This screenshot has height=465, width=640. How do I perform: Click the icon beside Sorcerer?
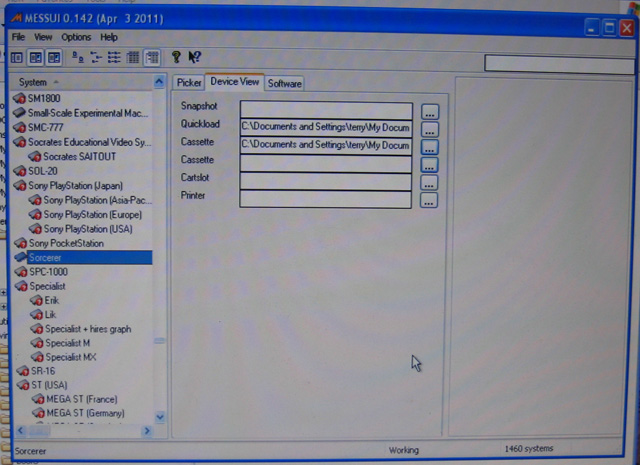pyautogui.click(x=20, y=258)
